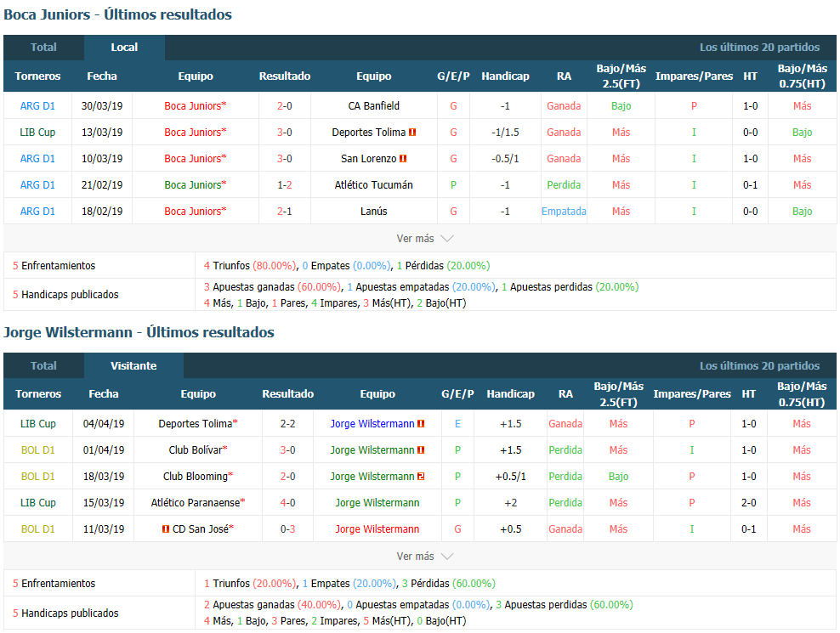This screenshot has height=633, width=840.
Task: Click the red card icon before CD San José
Action: click(x=166, y=529)
